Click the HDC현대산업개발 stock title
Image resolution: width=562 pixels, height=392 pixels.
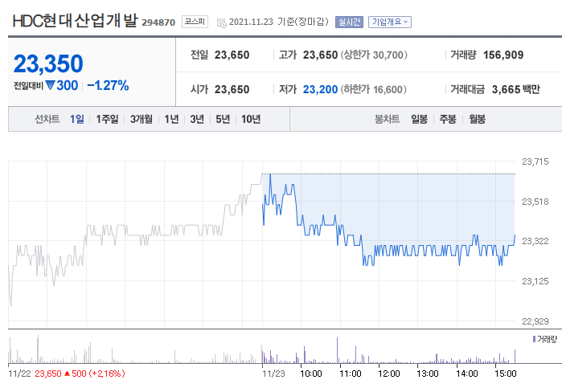(75, 21)
